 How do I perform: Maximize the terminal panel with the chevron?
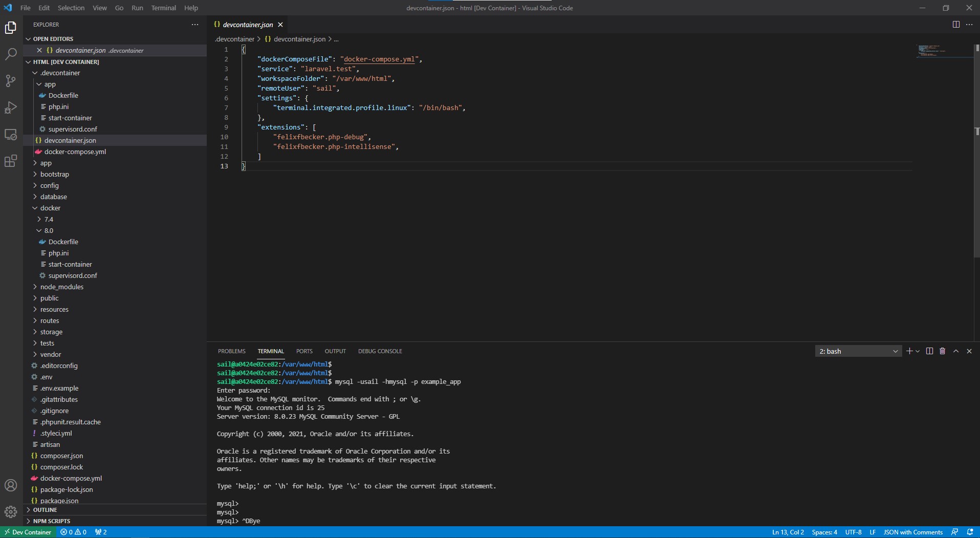pos(955,351)
